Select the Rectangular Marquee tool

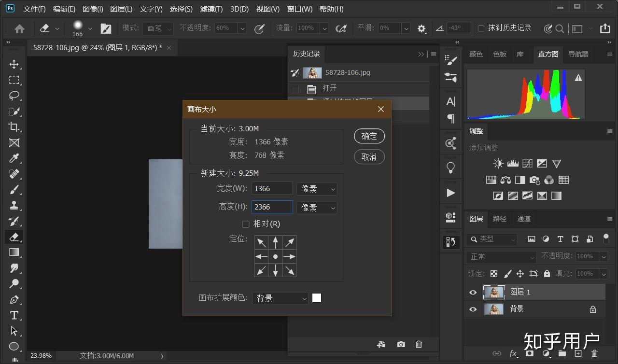pos(14,80)
